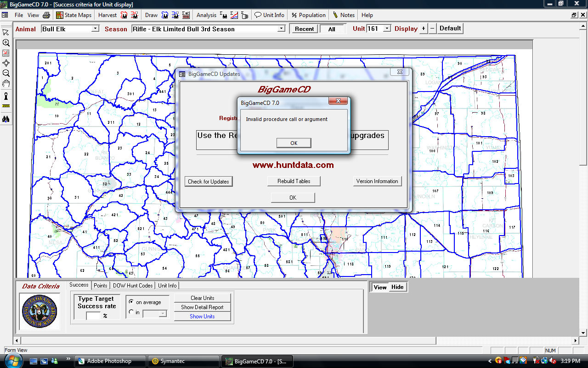Open Notes from the toolbar

pos(344,15)
